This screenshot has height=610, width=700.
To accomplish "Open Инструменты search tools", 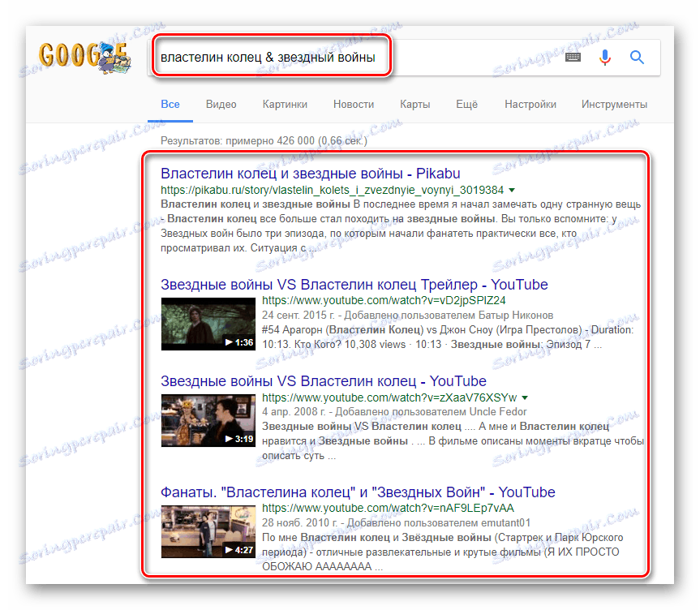I will (x=614, y=105).
